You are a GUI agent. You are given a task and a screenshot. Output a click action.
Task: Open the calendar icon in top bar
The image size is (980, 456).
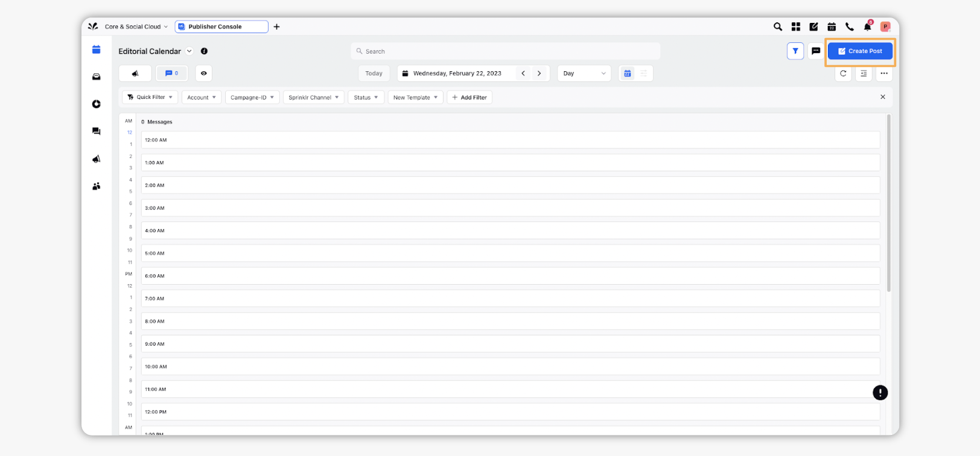click(x=832, y=27)
